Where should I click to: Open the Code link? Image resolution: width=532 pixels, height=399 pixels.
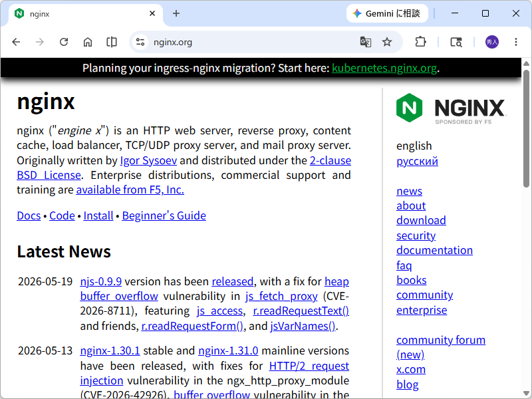[62, 215]
